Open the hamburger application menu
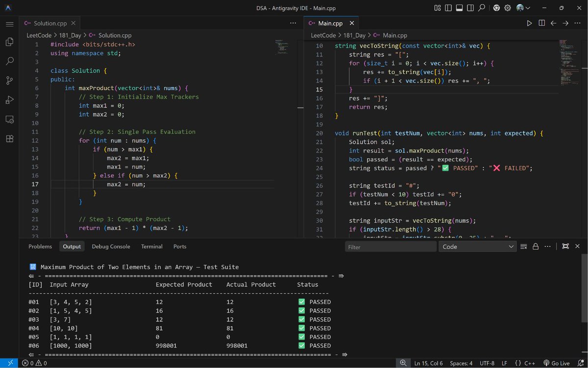Viewport: 588px width, 368px height. (9, 24)
